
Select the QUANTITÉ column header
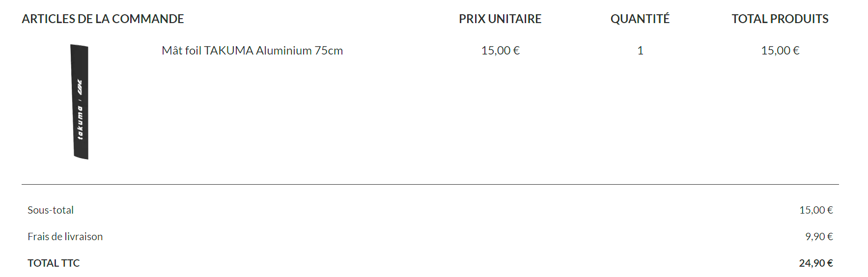(x=640, y=19)
